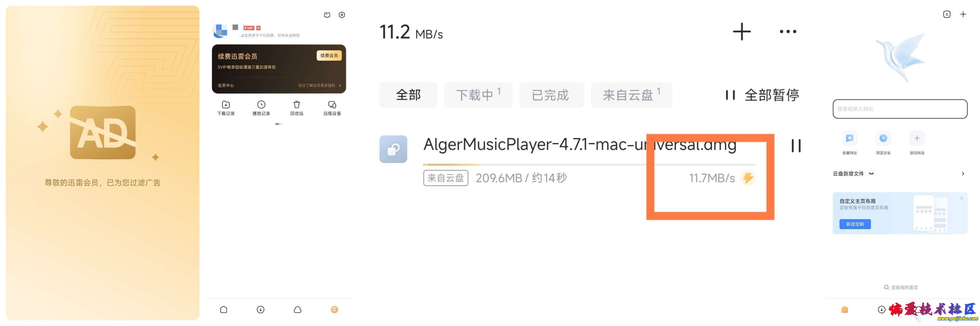The image size is (980, 326).
Task: Open the 播放记录 playback history icon
Action: 261,104
